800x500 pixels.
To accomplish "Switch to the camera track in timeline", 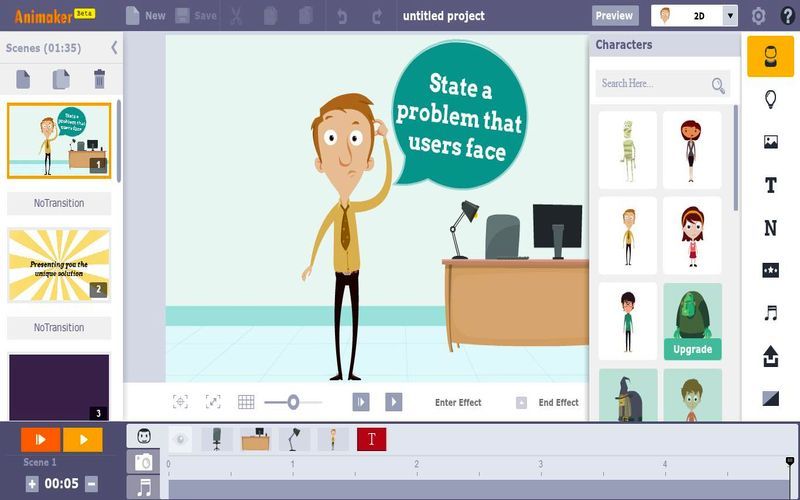I will [x=144, y=462].
